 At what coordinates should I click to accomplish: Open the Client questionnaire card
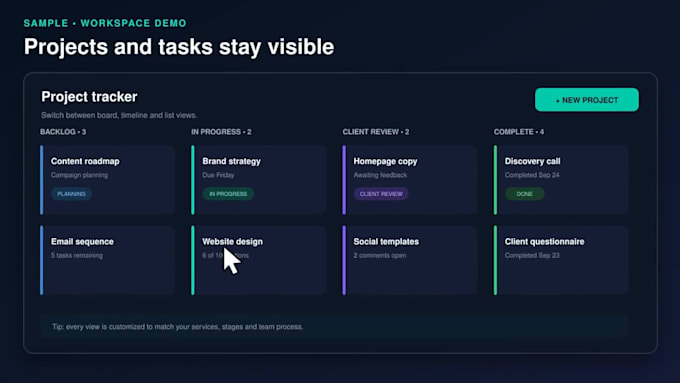561,260
